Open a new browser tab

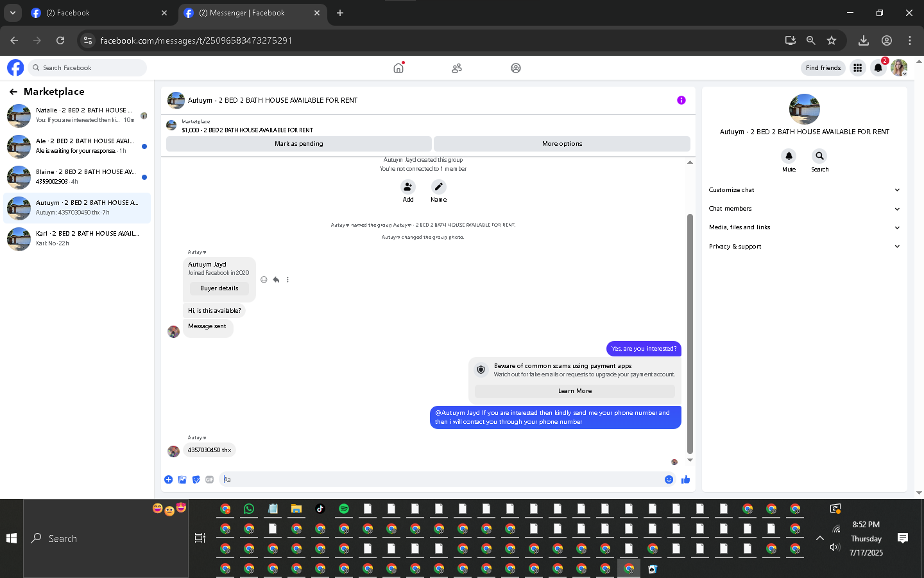pyautogui.click(x=340, y=13)
